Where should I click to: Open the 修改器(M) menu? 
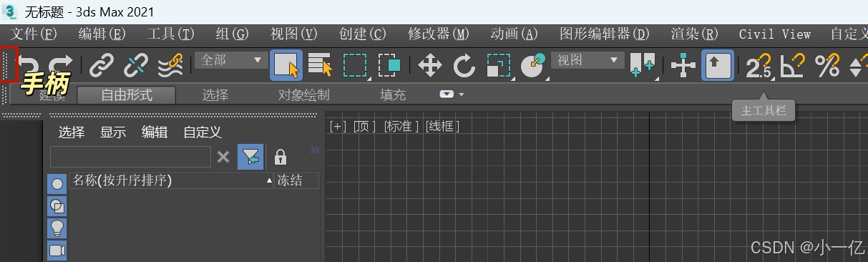pyautogui.click(x=439, y=34)
